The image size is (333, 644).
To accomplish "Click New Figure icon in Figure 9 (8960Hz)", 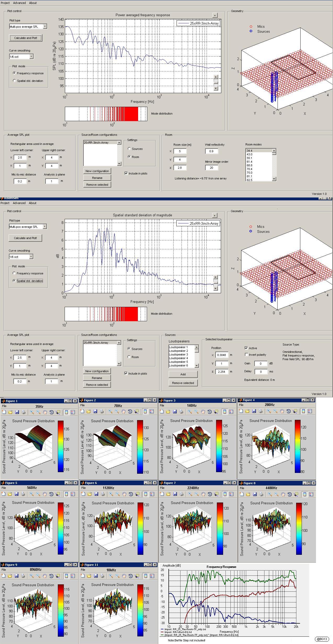I will coord(4,576).
